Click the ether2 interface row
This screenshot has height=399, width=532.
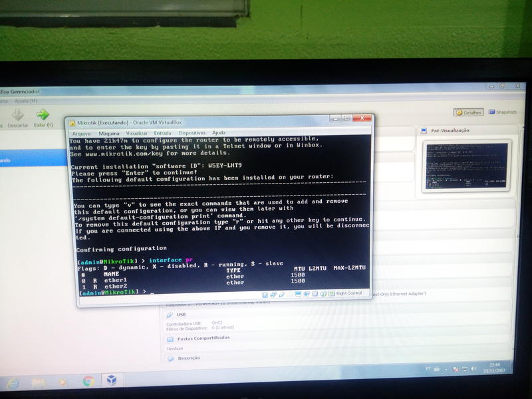point(194,285)
